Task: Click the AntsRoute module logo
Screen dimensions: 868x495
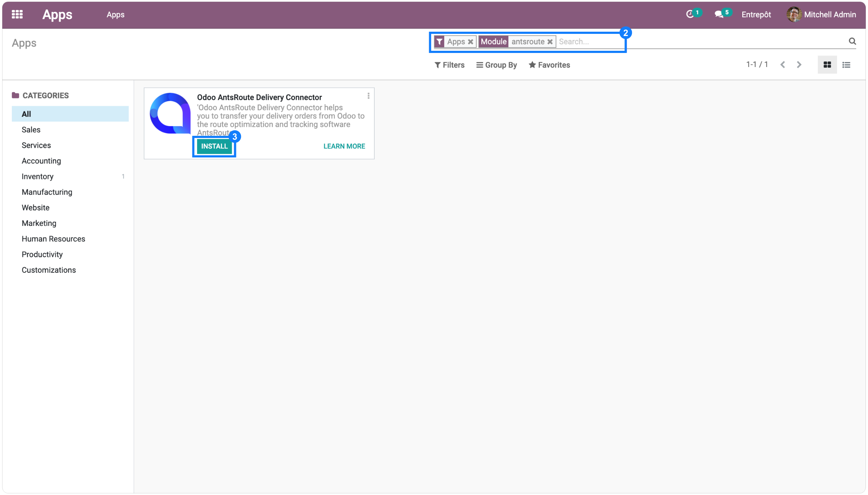Action: [x=170, y=113]
